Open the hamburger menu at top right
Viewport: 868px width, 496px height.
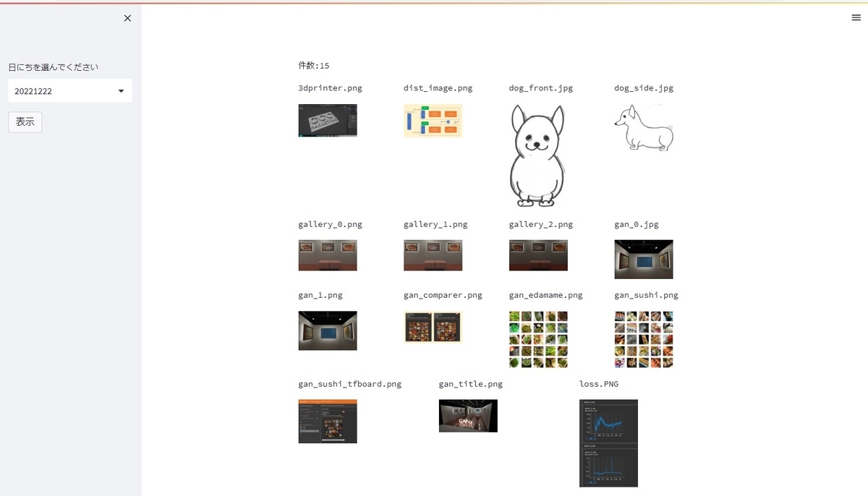pos(856,17)
